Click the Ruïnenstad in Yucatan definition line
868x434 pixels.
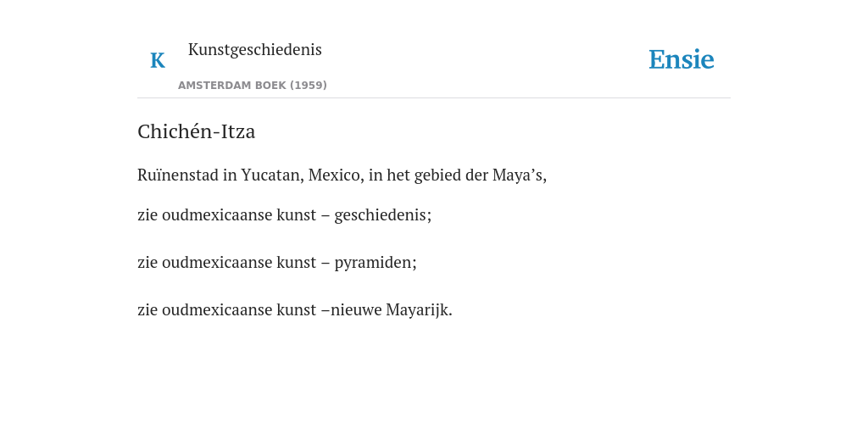[342, 175]
